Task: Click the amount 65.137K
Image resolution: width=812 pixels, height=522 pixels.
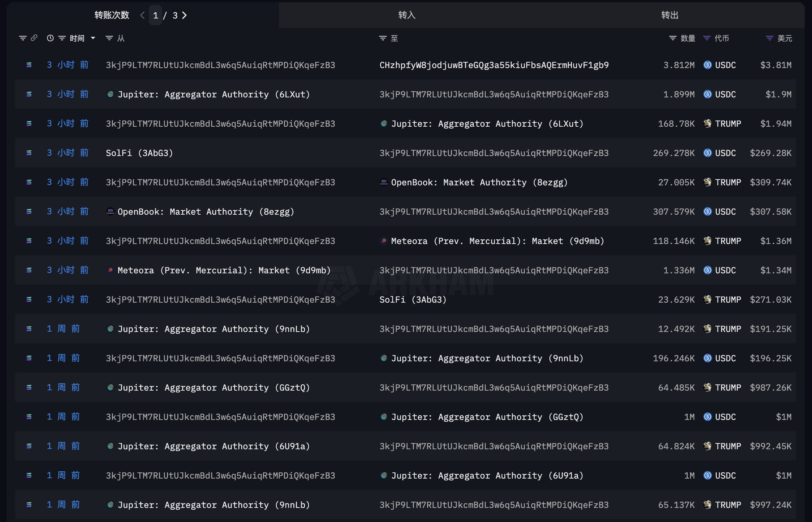Action: point(676,505)
